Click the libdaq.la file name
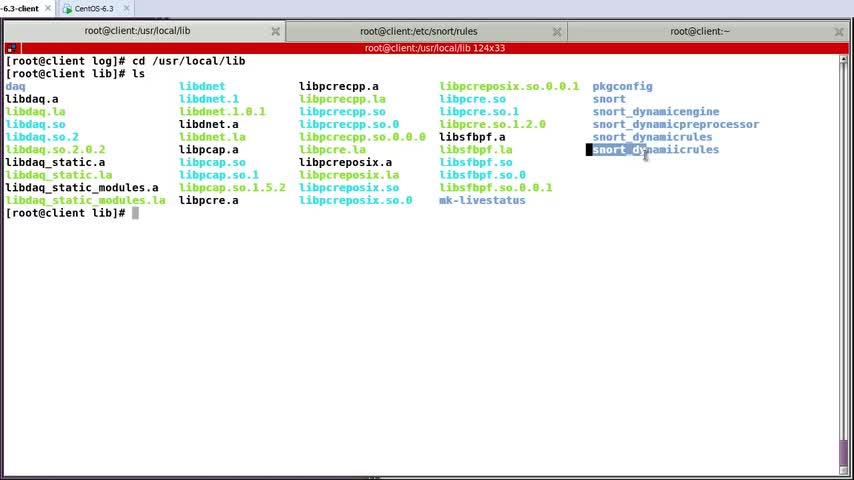 pos(35,112)
